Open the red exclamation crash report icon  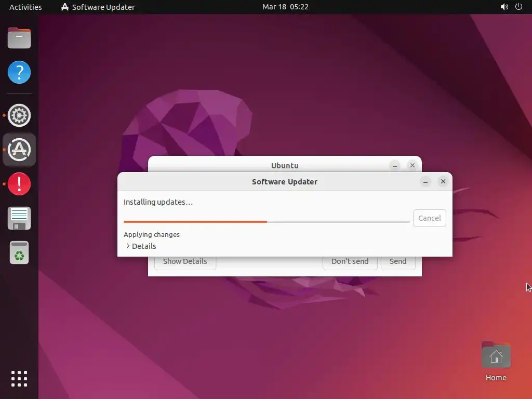19,184
